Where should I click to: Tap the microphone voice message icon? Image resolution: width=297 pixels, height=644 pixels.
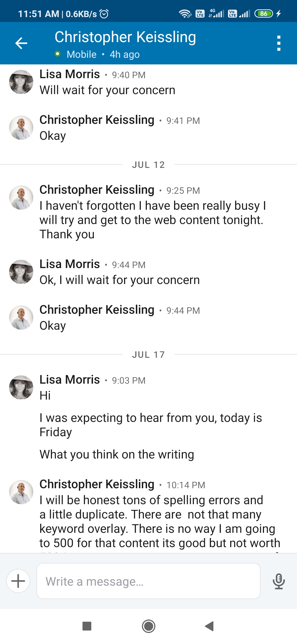click(x=279, y=581)
